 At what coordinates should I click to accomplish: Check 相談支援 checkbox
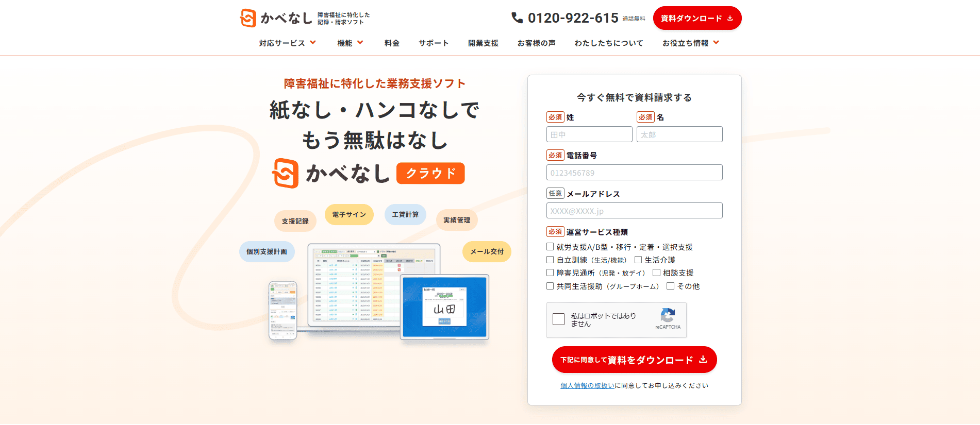tap(656, 273)
